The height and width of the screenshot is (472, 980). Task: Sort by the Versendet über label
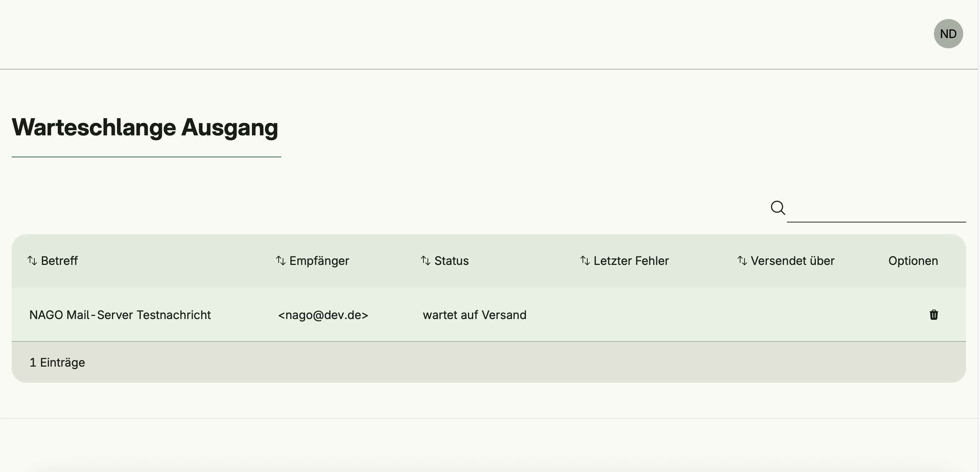coord(792,261)
